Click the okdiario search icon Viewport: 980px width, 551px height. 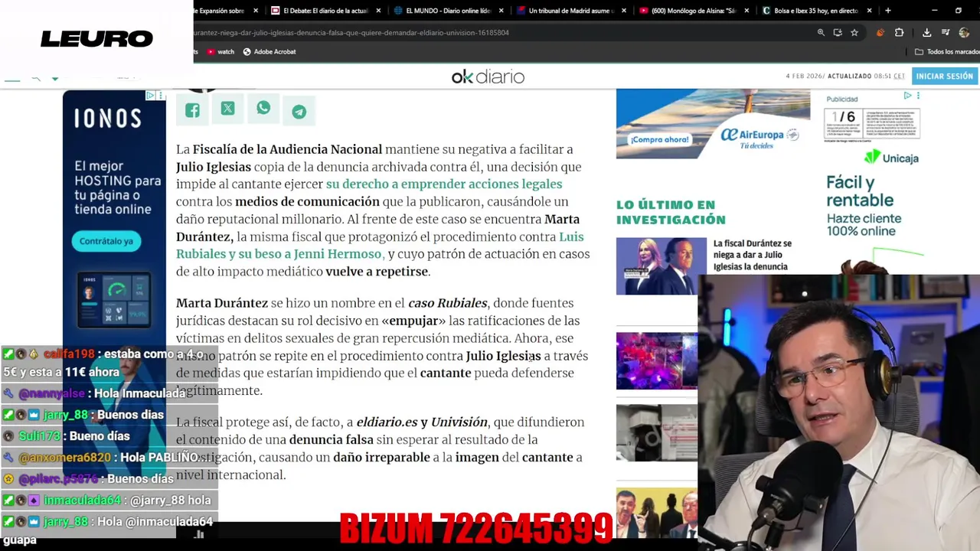pos(36,78)
